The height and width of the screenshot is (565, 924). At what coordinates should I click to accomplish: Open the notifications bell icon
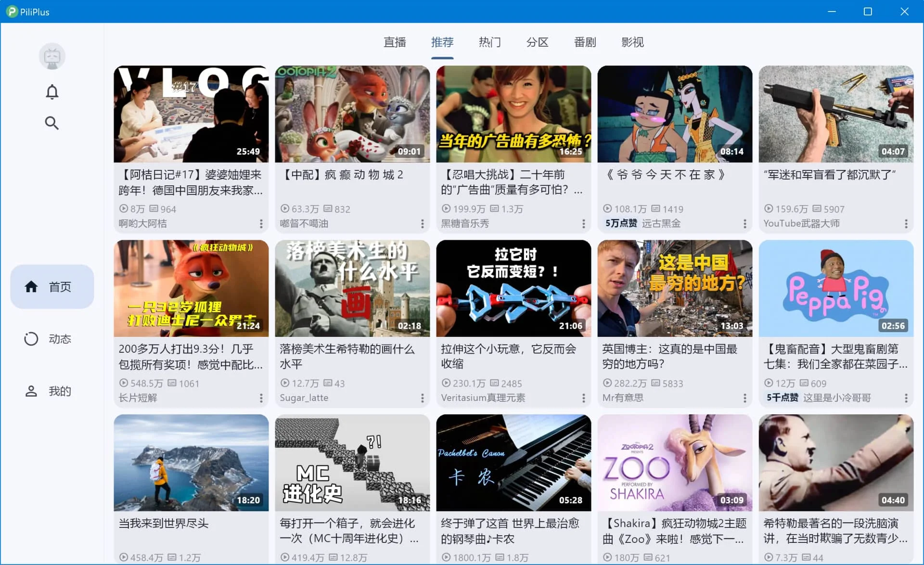(52, 91)
